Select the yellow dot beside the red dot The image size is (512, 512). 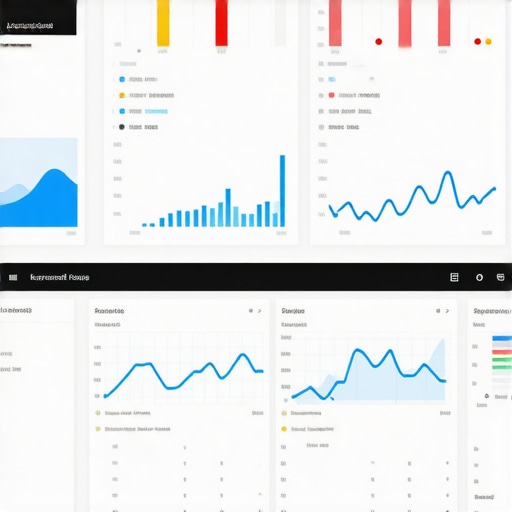pyautogui.click(x=488, y=41)
